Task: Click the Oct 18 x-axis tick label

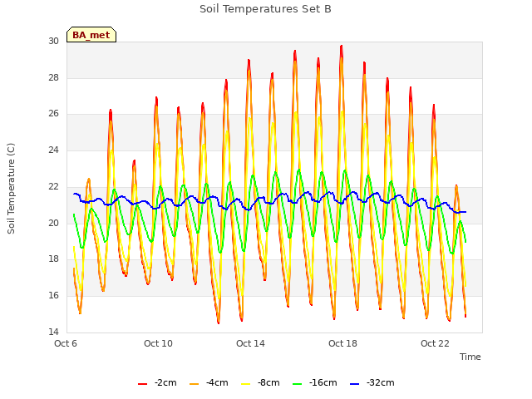Action: click(342, 343)
